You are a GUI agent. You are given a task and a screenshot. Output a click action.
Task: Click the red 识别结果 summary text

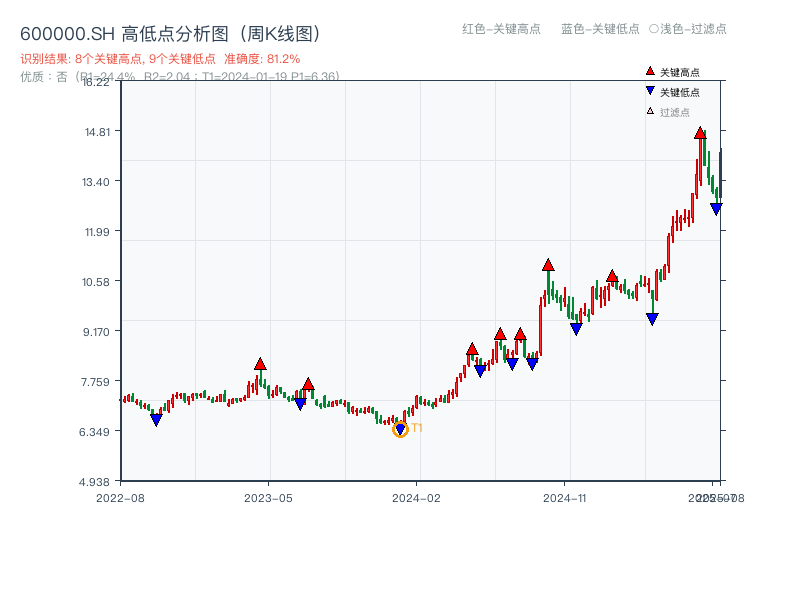tap(160, 59)
